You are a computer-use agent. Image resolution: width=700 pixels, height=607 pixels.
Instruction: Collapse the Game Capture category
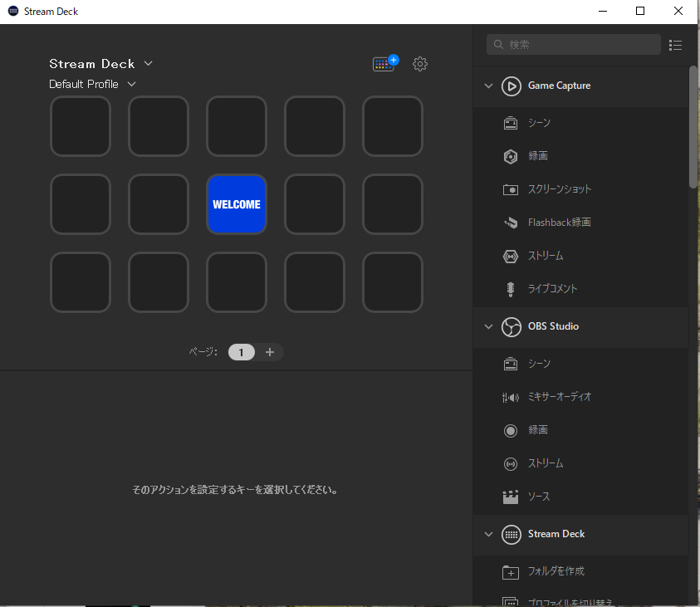tap(488, 86)
